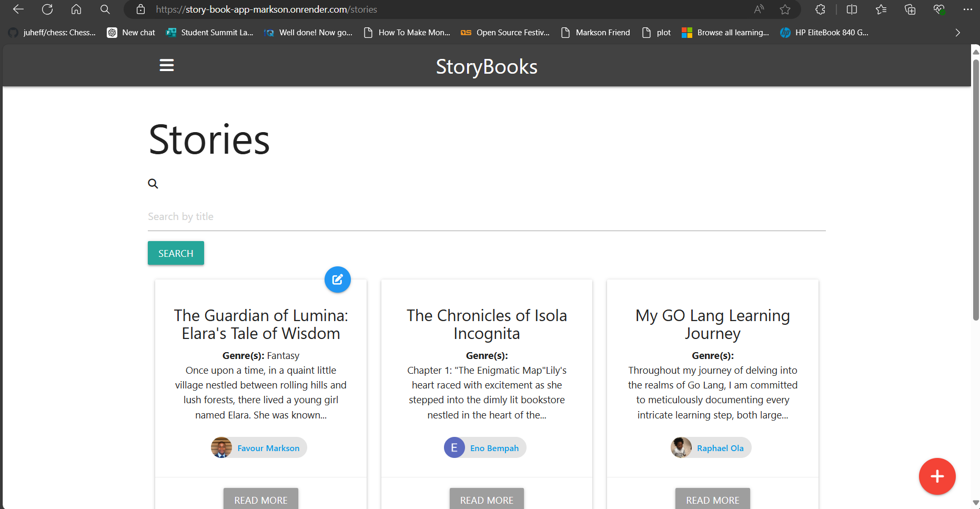This screenshot has width=980, height=509.
Task: Click the magnifier icon above search field
Action: [x=153, y=184]
